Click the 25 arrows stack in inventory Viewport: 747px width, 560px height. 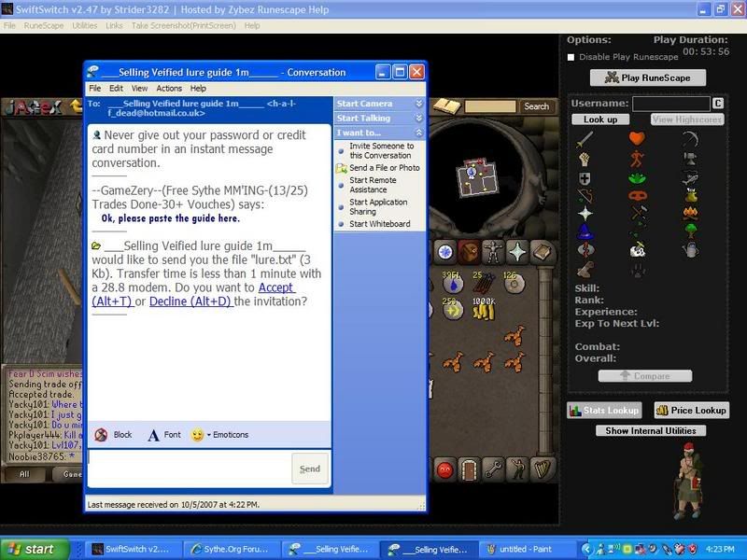(x=483, y=283)
